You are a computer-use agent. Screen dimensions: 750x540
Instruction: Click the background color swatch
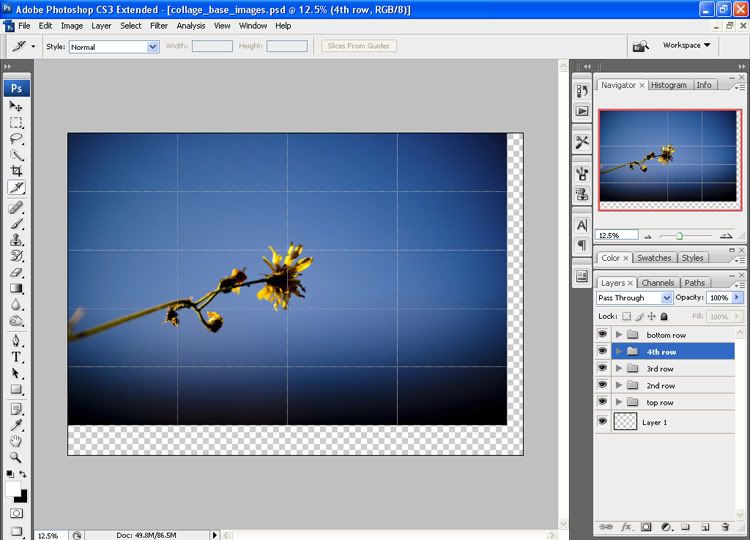22,498
